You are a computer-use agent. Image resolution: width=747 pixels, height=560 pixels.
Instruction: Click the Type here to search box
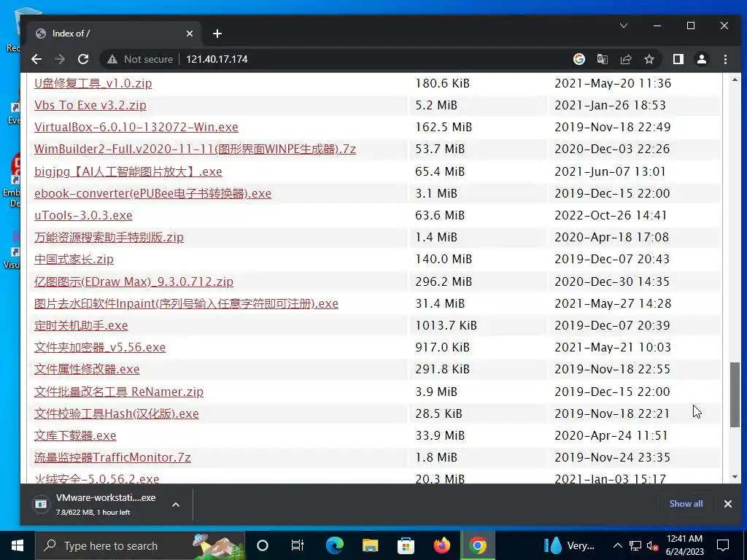coord(140,545)
